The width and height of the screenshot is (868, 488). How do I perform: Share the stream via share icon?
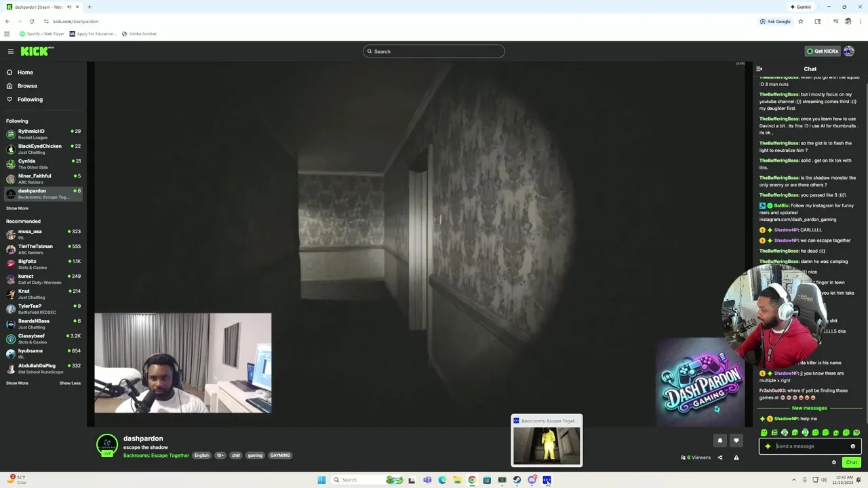pos(720,457)
